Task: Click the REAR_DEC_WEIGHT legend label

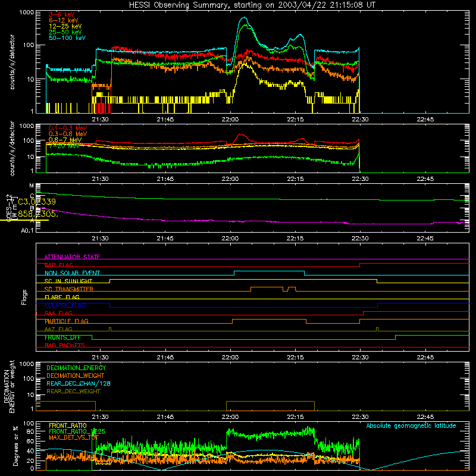Action: [73, 392]
